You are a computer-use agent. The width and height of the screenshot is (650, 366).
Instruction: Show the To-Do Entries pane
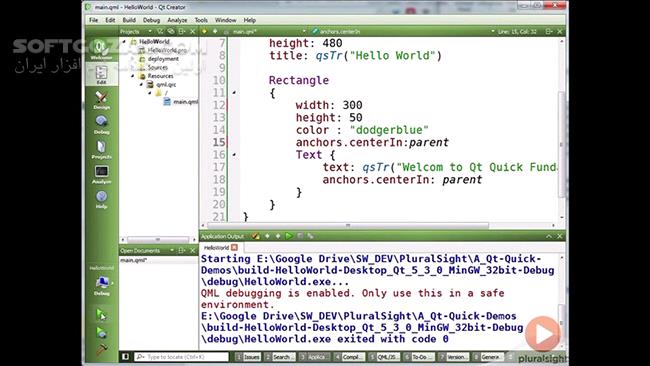pos(419,357)
